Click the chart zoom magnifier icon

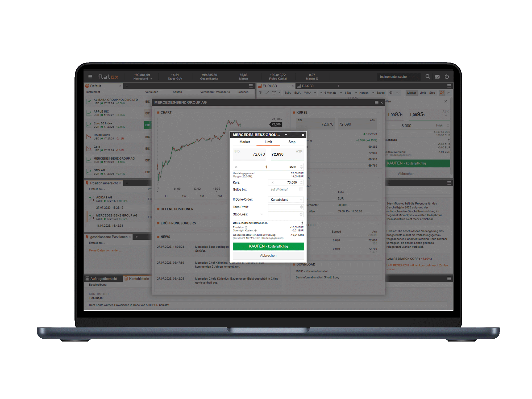tap(391, 93)
